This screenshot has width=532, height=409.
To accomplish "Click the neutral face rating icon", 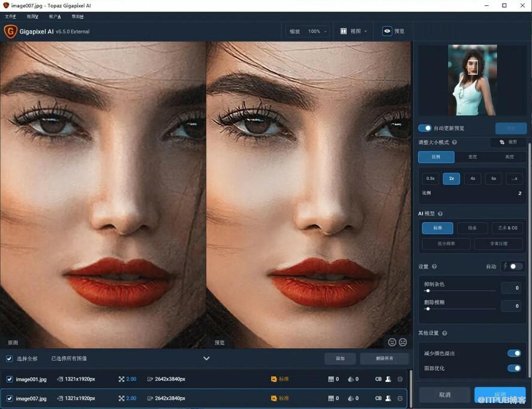I will click(403, 342).
